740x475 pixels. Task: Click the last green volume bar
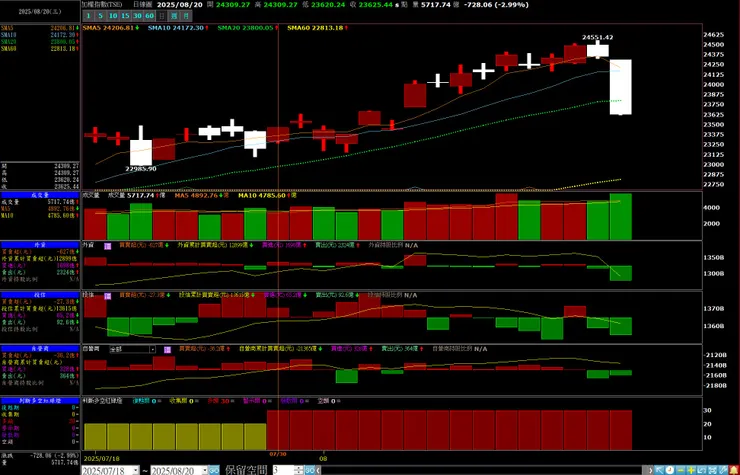[x=621, y=216]
